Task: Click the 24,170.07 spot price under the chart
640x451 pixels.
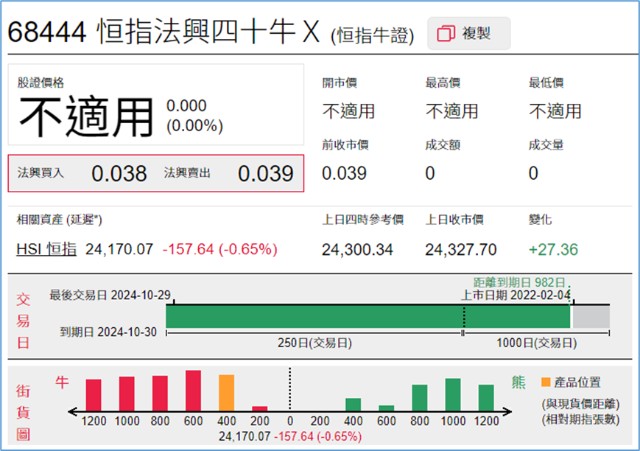Action: click(244, 436)
